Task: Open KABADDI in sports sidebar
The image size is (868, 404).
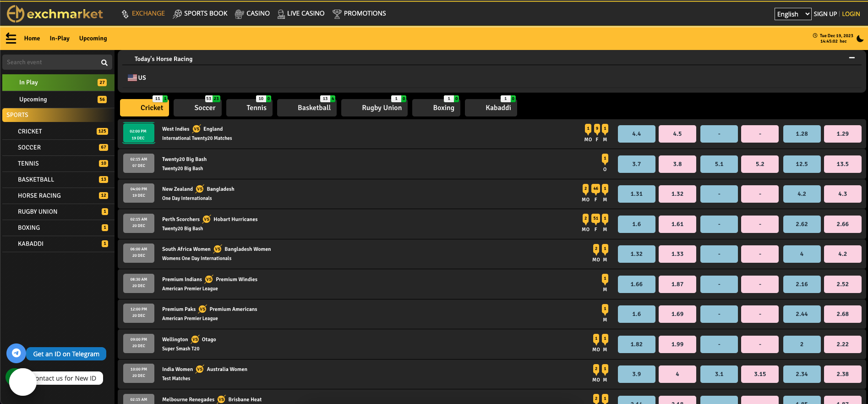Action: [x=58, y=244]
